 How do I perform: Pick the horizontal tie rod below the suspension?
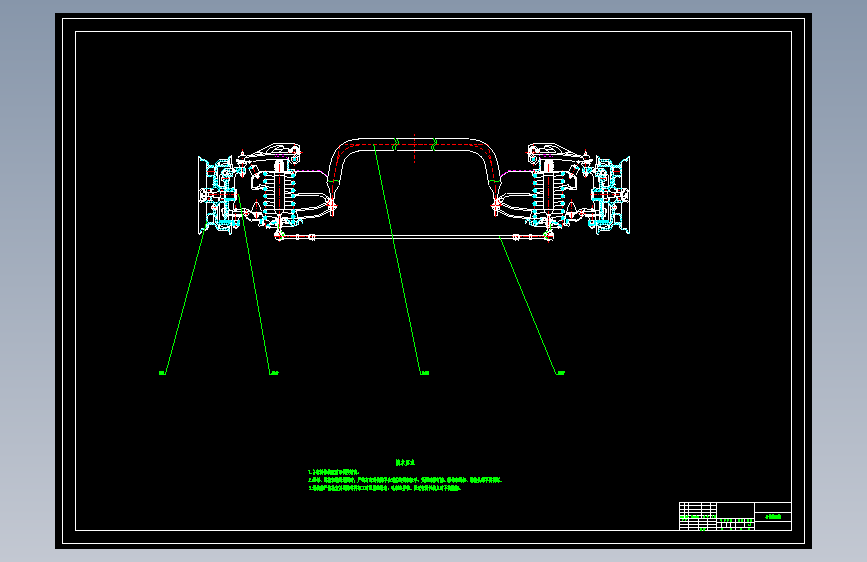pyautogui.click(x=414, y=237)
